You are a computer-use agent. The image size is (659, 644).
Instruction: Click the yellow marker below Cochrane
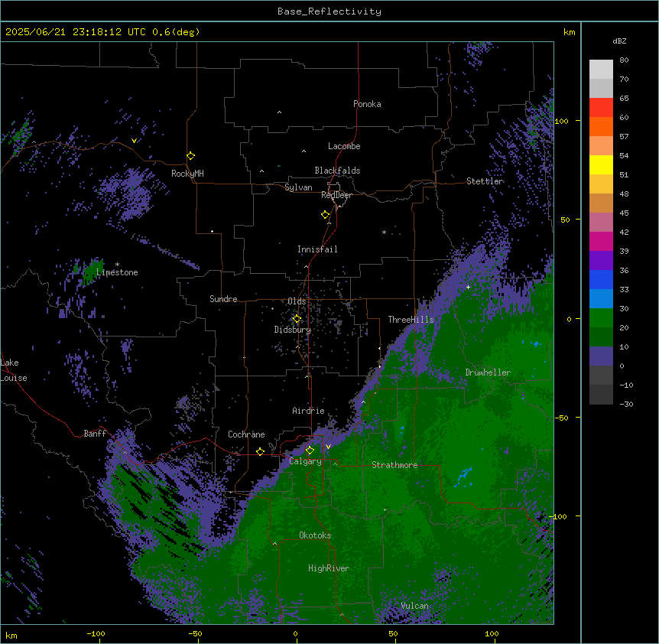pyautogui.click(x=260, y=451)
